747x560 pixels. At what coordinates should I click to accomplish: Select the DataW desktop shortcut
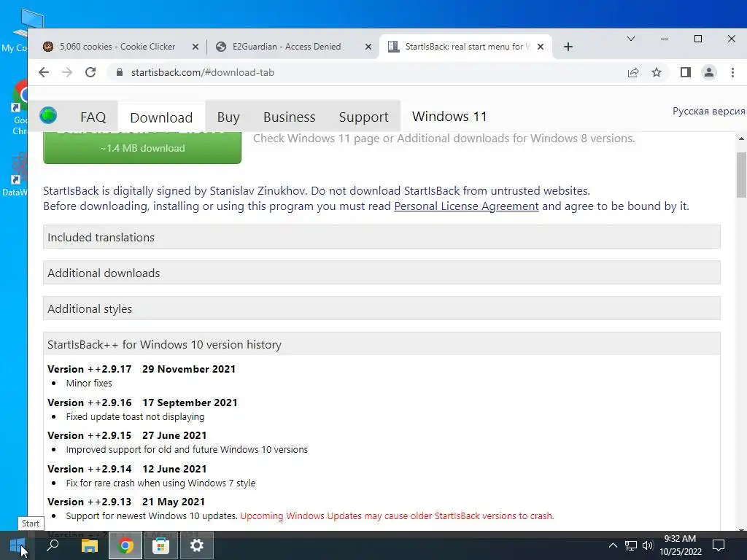pyautogui.click(x=15, y=175)
